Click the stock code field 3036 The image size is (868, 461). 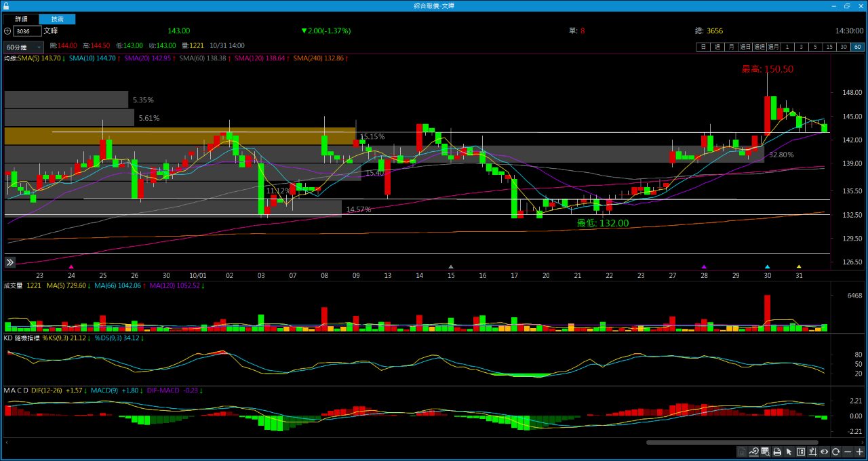coord(27,31)
